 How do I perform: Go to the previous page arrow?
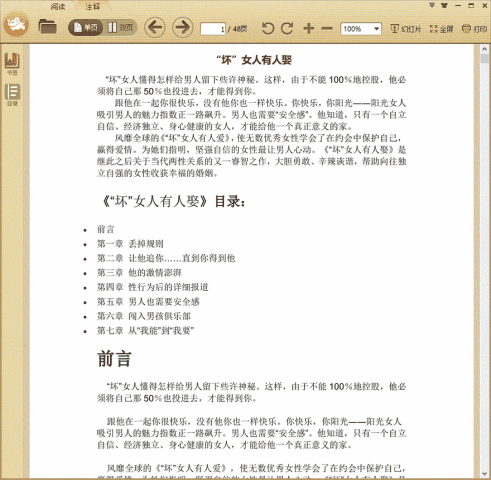(x=155, y=27)
